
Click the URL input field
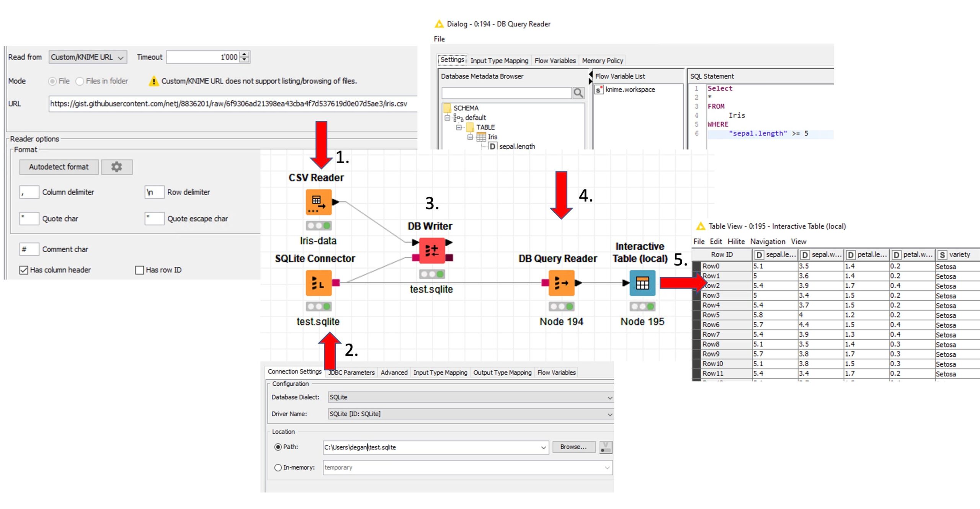(230, 104)
